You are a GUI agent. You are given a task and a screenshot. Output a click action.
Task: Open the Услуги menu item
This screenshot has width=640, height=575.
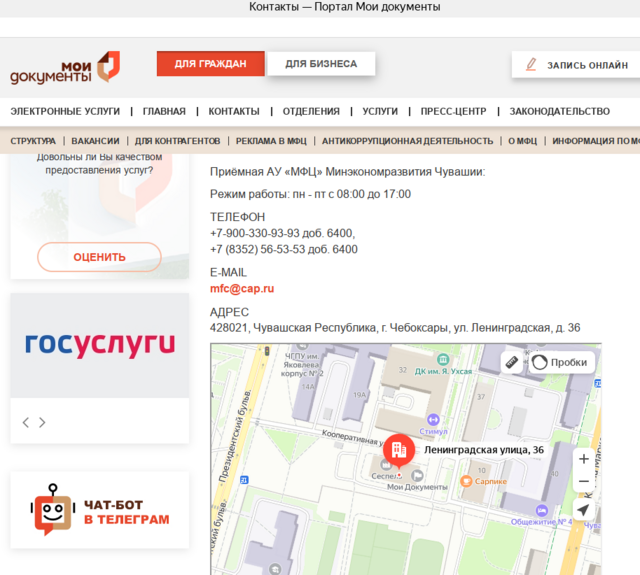point(380,111)
